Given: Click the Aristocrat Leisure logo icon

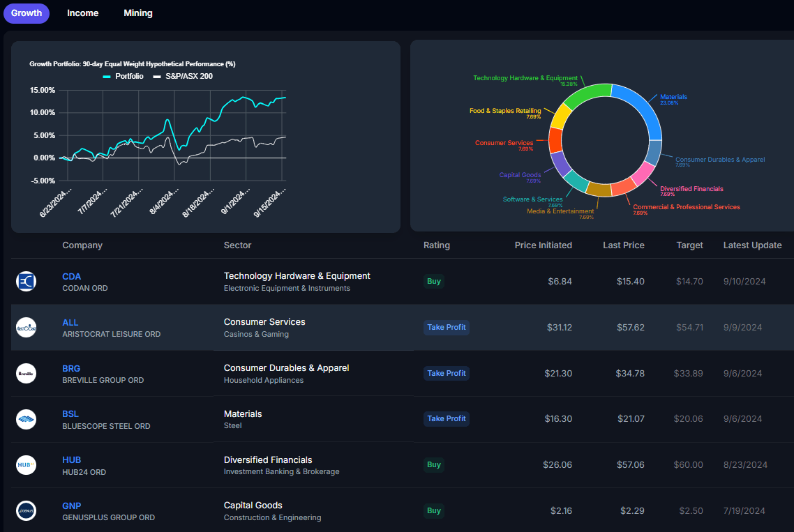Looking at the screenshot, I should (x=26, y=327).
